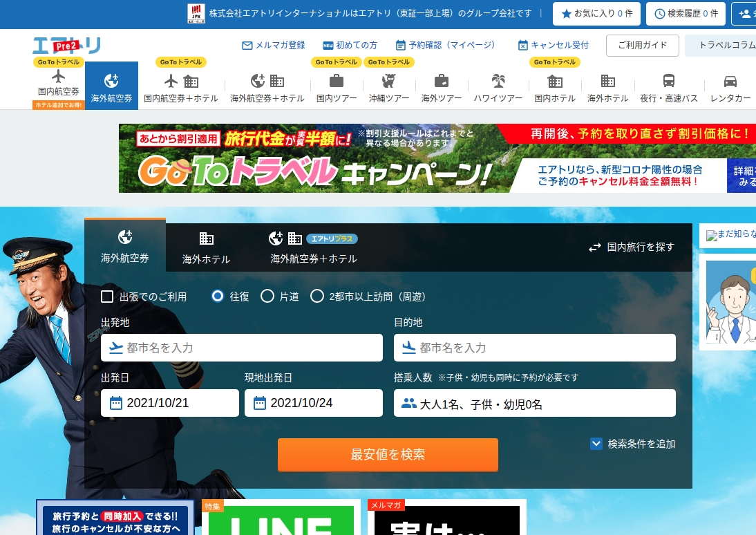Click the JPX stock exchange badge icon
Screen dimensions: 756x535
[x=196, y=14]
